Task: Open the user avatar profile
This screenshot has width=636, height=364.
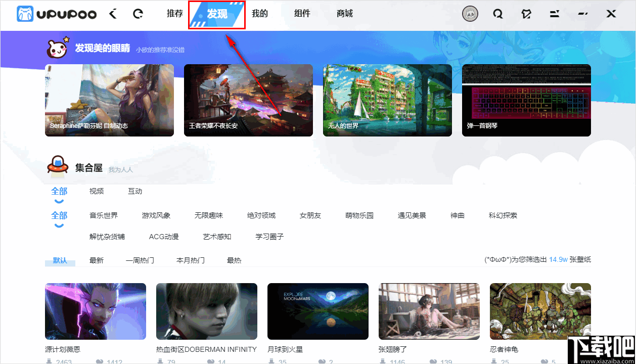Action: point(470,14)
